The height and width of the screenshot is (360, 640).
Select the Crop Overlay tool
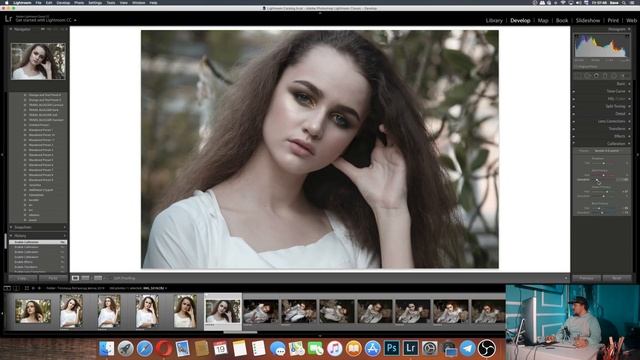pos(579,76)
